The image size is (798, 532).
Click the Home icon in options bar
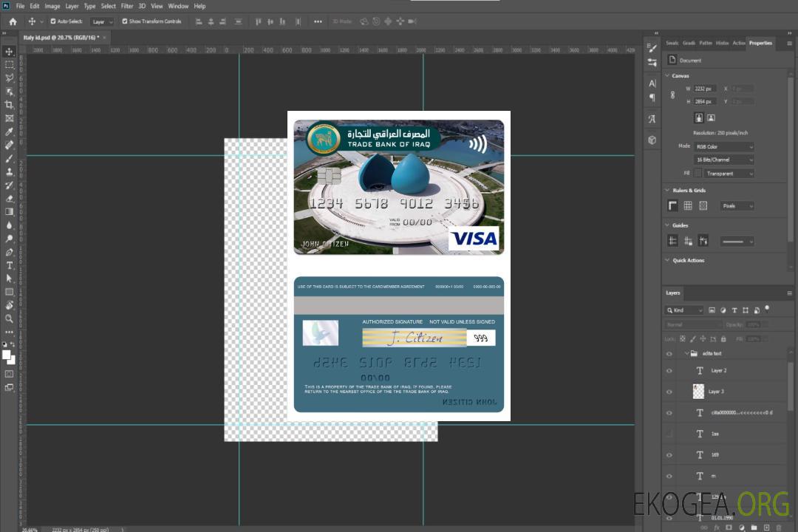13,21
